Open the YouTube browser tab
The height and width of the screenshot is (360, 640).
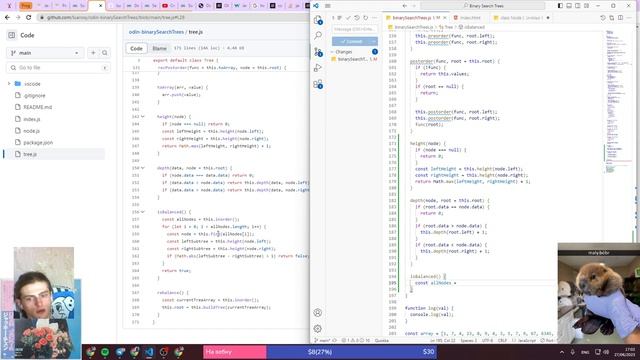[x=168, y=6]
